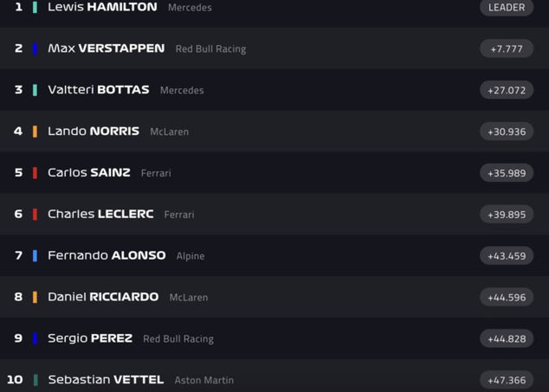Click the +44.596 time pill

507,297
